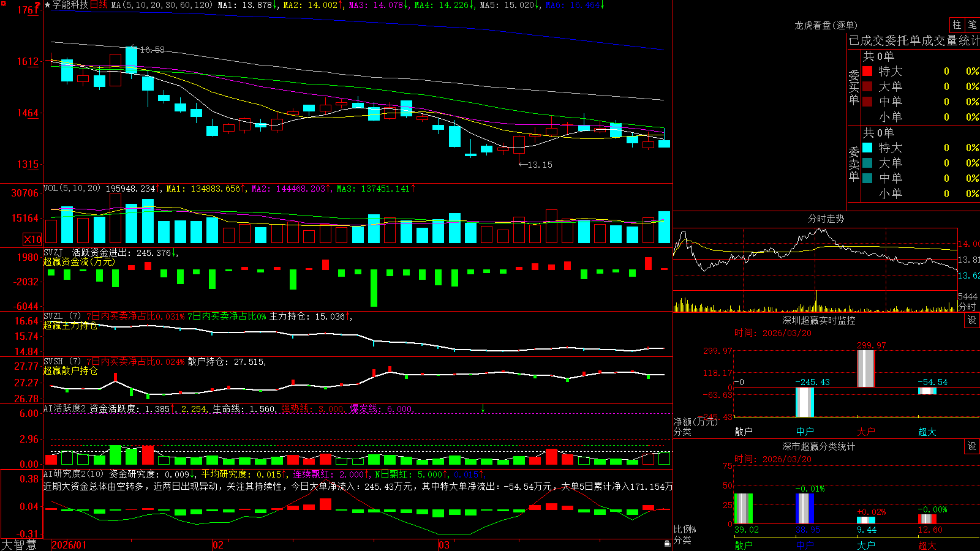Click the red question mark help icon
Image resolution: width=980 pixels, height=551 pixels.
tap(37, 4)
